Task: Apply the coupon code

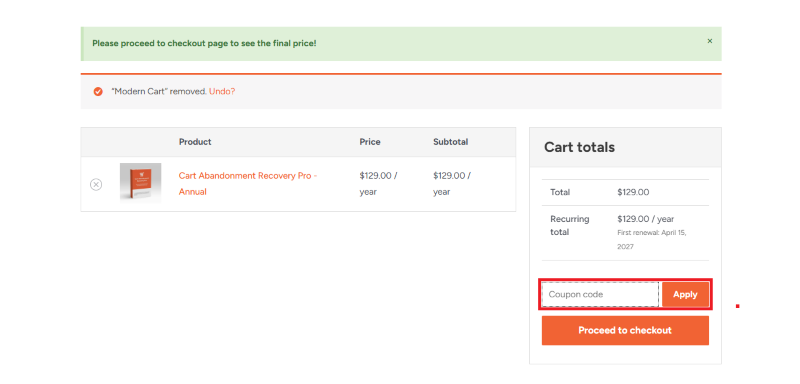Action: 685,294
